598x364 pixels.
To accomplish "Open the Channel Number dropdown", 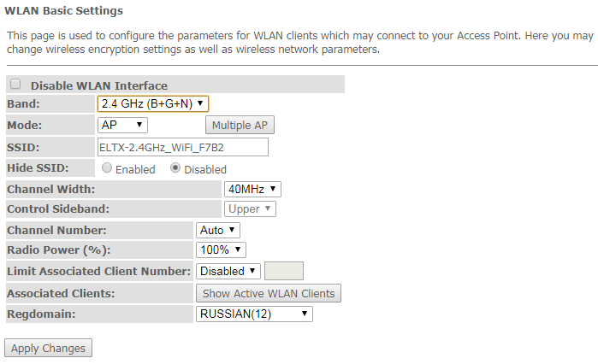I will tap(218, 230).
